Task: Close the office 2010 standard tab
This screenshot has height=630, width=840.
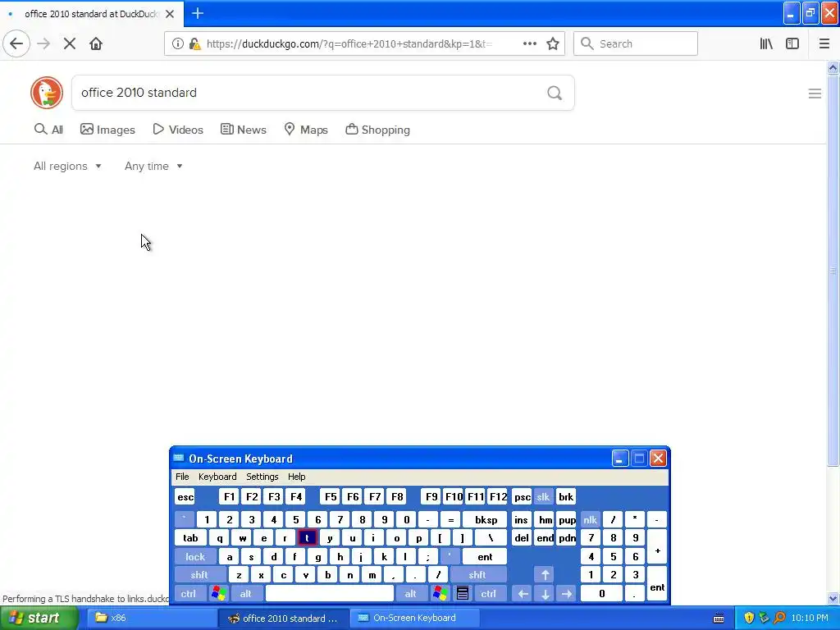Action: pos(170,14)
